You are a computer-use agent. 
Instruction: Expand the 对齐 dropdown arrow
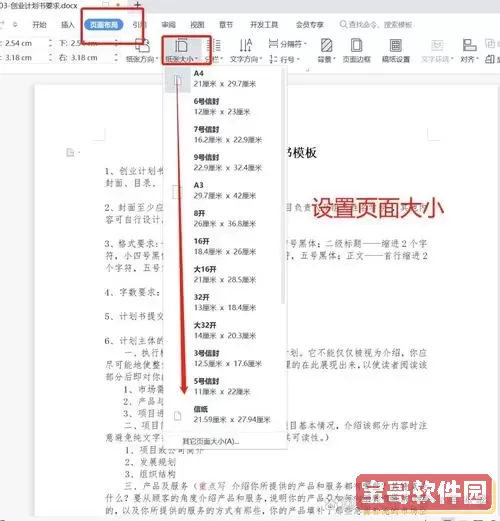tap(477, 59)
